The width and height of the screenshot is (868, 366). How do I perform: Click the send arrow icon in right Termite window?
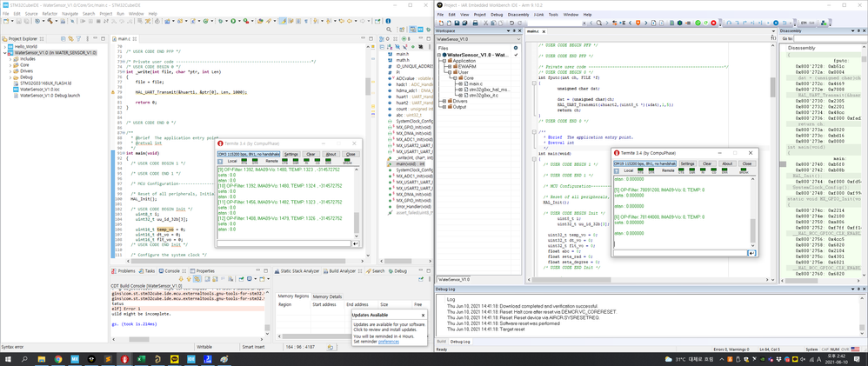coord(751,252)
